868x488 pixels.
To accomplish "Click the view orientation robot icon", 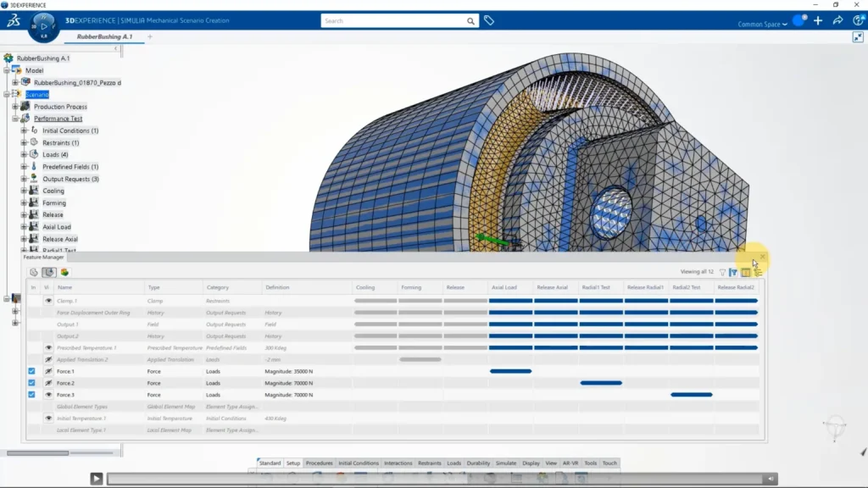I will coord(835,428).
